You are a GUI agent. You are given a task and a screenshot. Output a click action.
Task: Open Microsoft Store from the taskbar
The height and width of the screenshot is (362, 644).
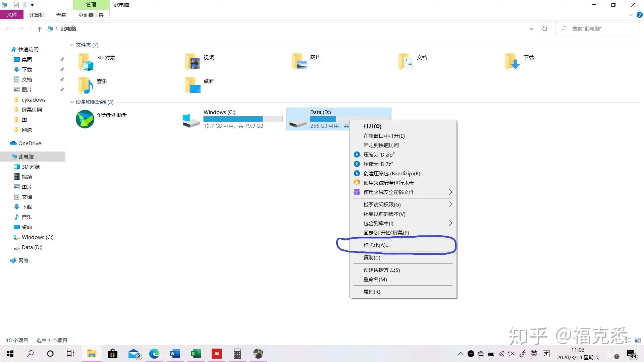(x=112, y=354)
